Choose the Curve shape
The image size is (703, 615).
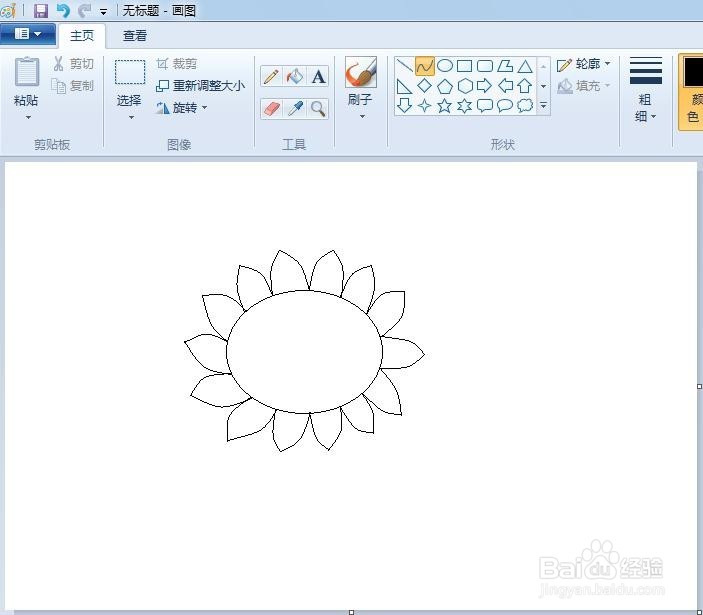(424, 66)
